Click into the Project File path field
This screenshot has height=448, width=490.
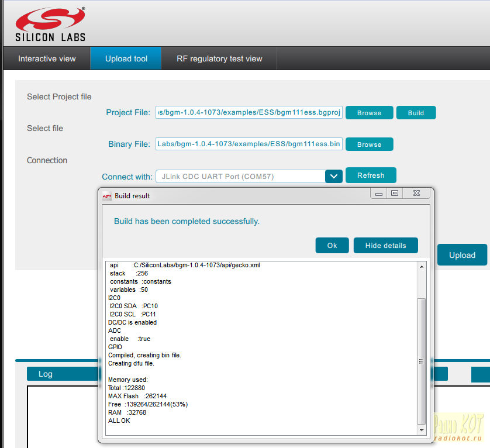tap(249, 112)
